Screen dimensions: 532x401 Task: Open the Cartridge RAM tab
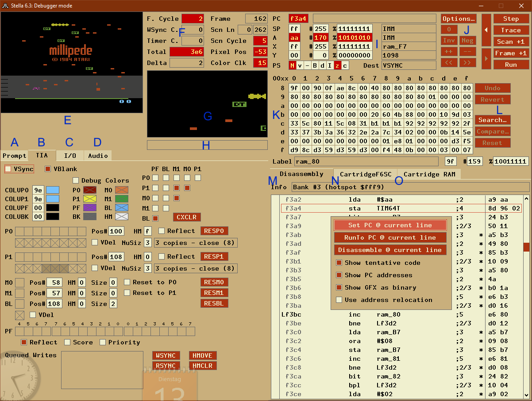pos(429,174)
